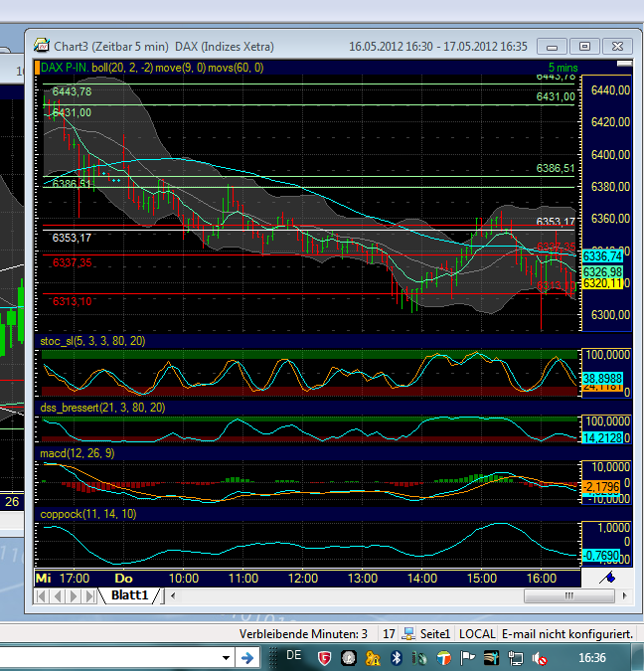
Task: Click the yellow warning tray icon
Action: 373,658
